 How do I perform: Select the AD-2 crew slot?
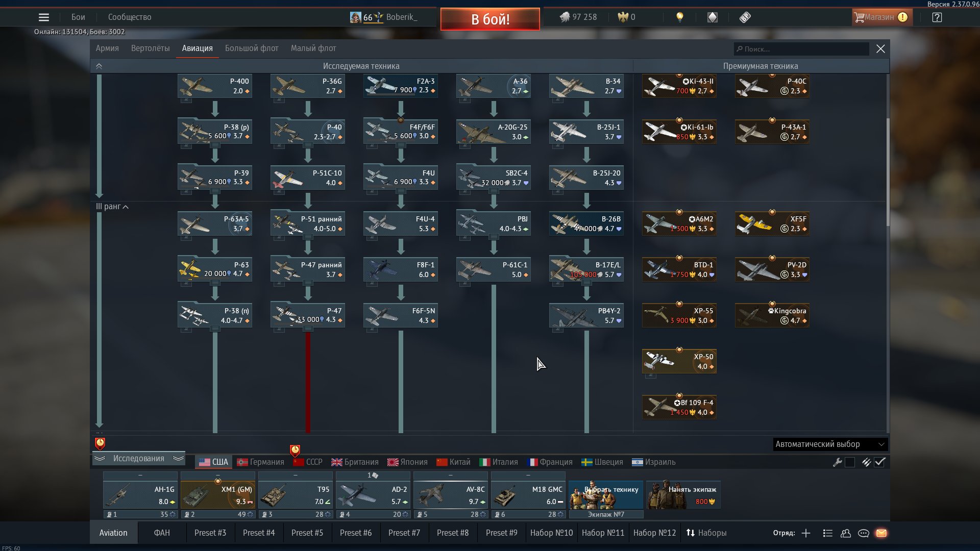[373, 495]
